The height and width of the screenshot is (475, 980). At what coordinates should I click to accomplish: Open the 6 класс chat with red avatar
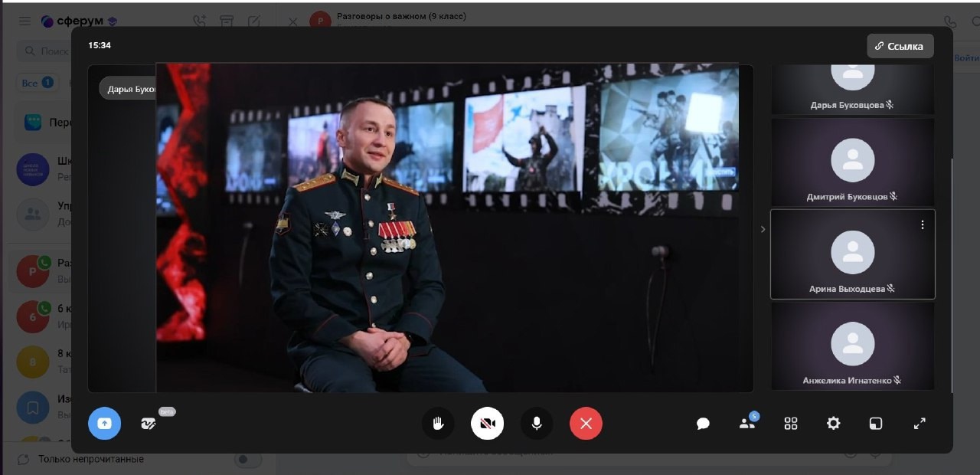click(33, 316)
